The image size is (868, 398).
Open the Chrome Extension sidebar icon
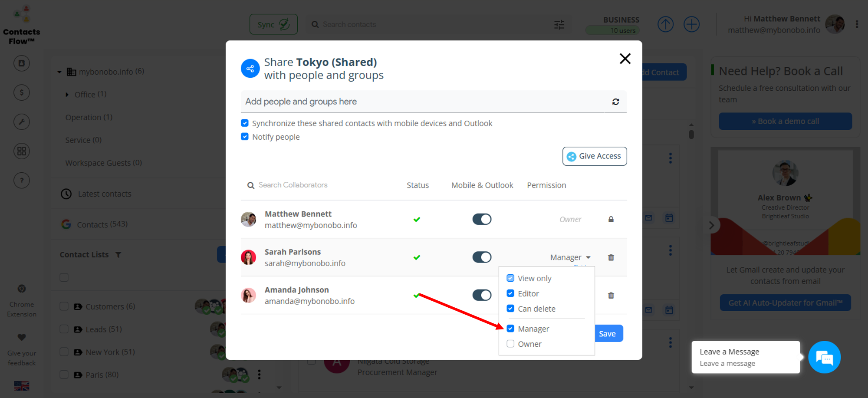(22, 289)
